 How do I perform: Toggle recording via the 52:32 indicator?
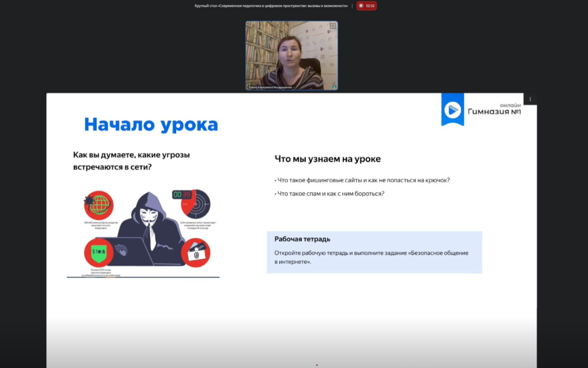(x=366, y=6)
